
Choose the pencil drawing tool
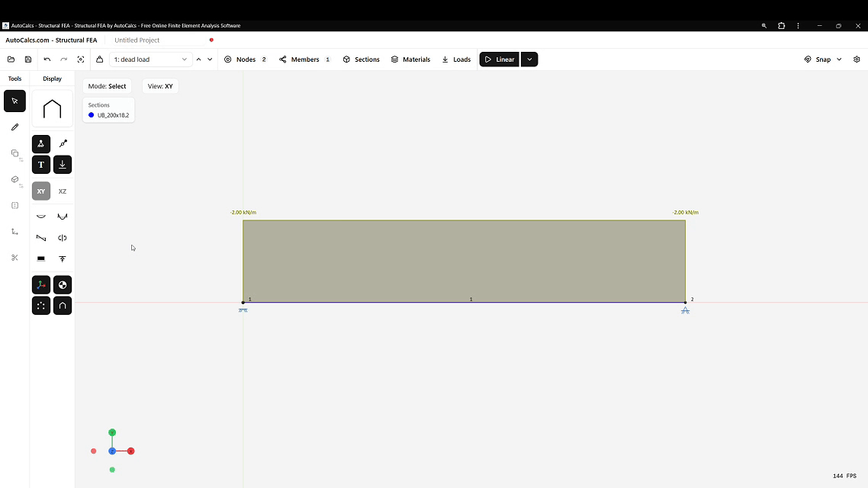[x=14, y=127]
